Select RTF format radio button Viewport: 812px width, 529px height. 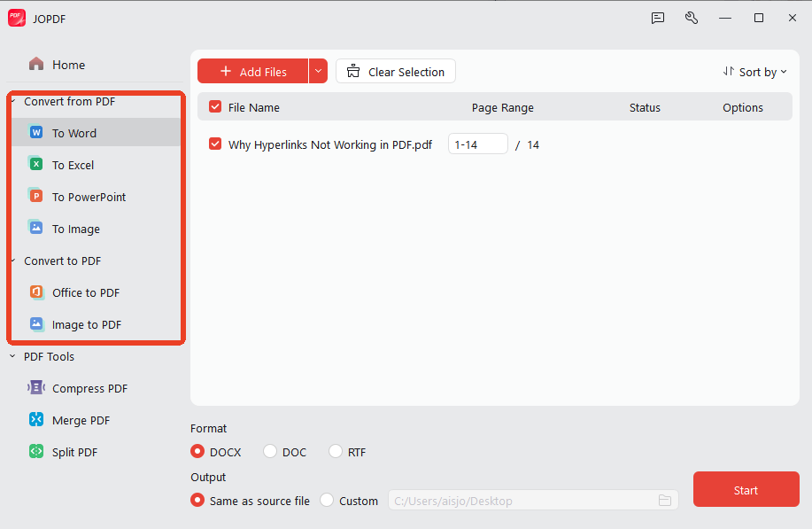336,451
